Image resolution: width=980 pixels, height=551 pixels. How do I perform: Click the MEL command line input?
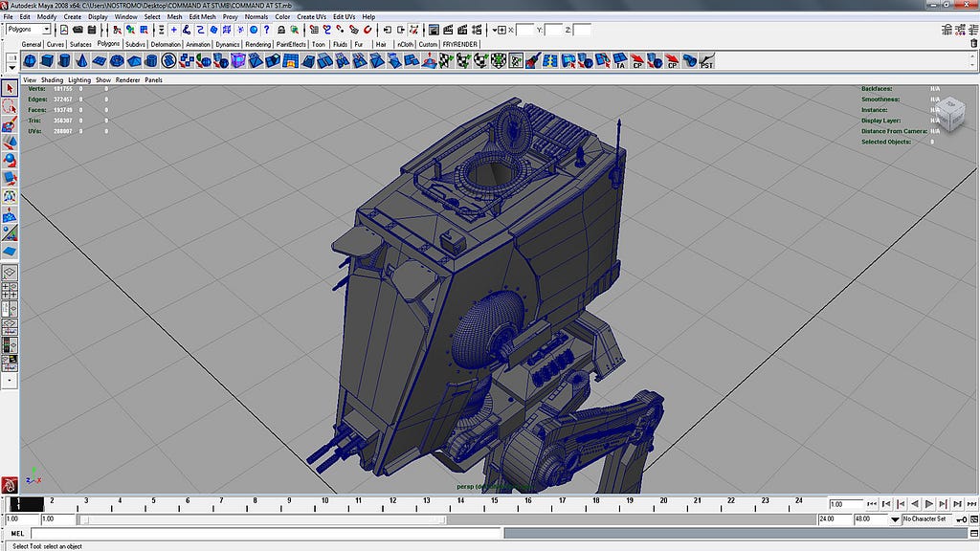pyautogui.click(x=267, y=533)
